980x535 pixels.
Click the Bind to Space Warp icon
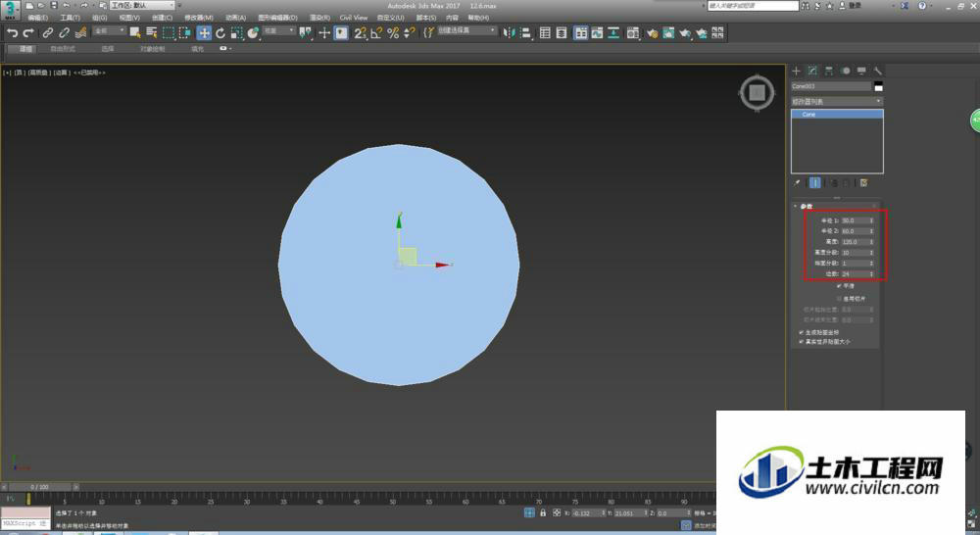tap(80, 33)
